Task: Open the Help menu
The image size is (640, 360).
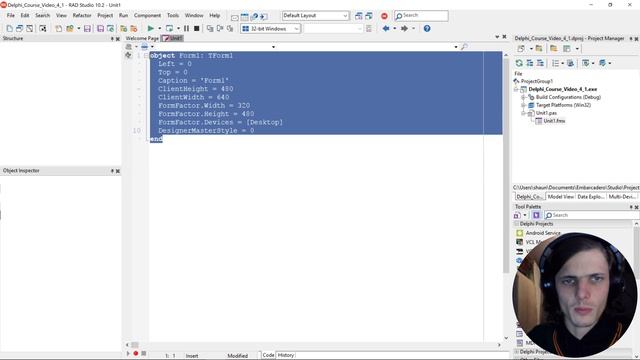Action: point(215,16)
